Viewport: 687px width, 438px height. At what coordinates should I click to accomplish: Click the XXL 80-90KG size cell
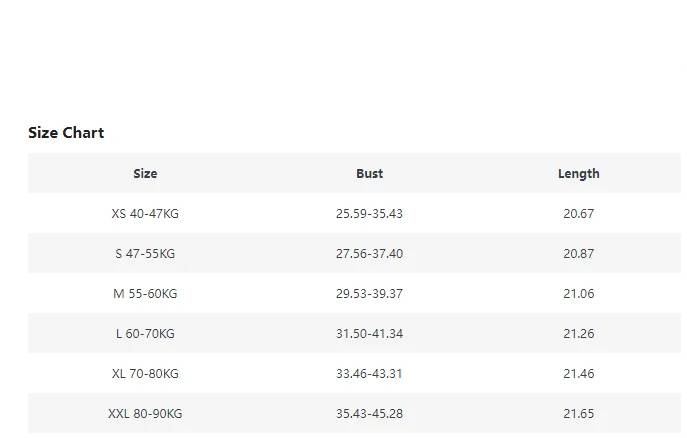pos(145,413)
